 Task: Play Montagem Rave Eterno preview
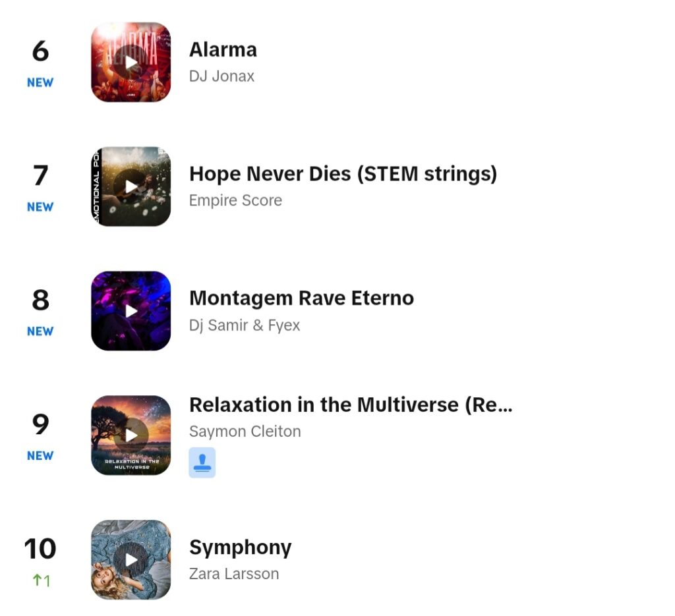coord(131,311)
